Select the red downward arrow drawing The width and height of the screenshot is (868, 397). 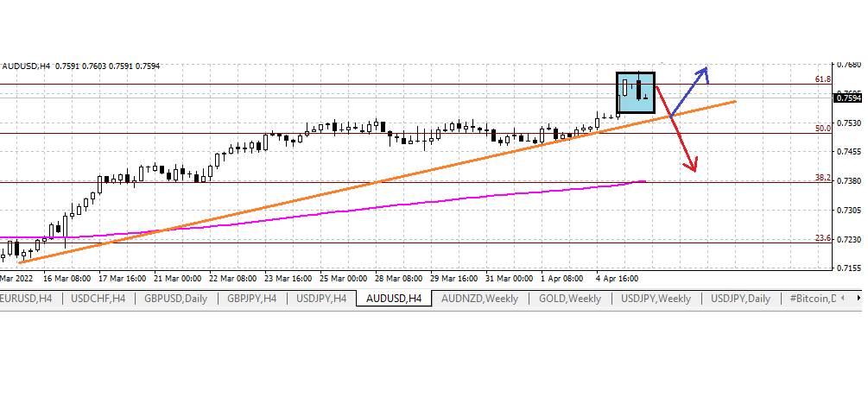click(x=682, y=137)
